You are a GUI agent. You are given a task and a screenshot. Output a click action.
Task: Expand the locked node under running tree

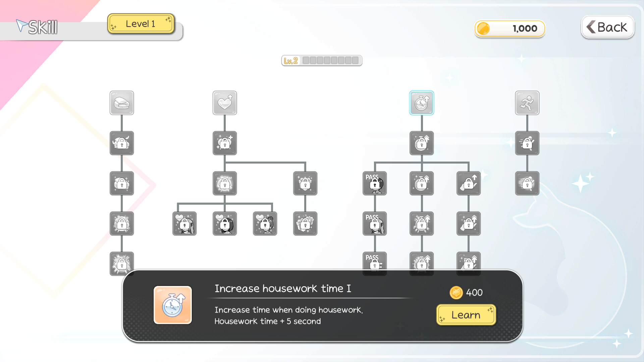(527, 142)
